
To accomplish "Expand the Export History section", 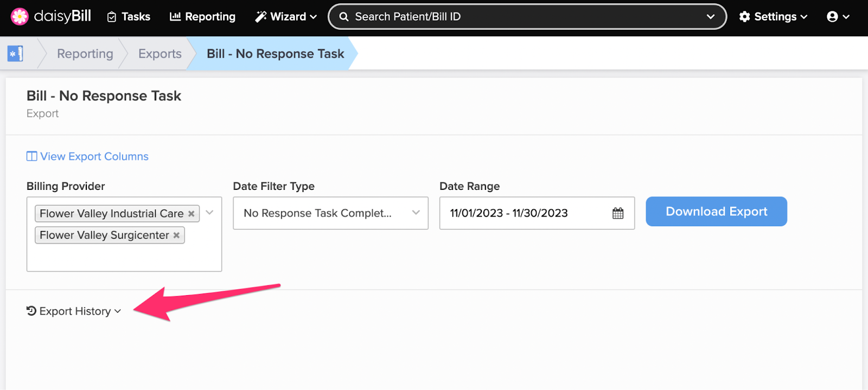I will (74, 311).
